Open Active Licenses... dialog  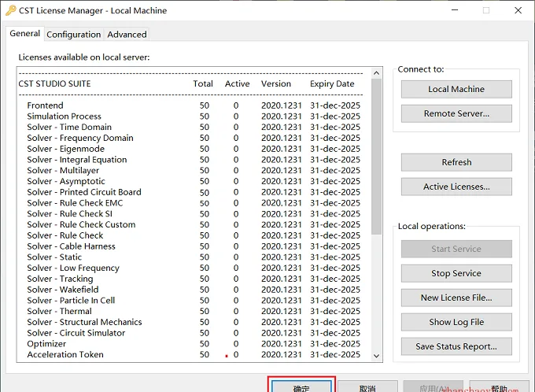[x=456, y=187]
